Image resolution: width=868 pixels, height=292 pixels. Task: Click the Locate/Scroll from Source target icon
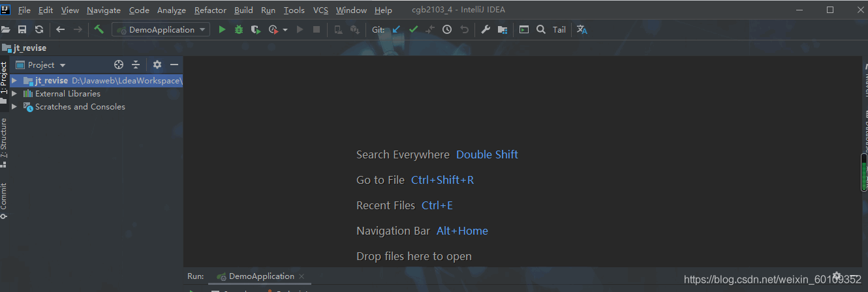(x=119, y=65)
